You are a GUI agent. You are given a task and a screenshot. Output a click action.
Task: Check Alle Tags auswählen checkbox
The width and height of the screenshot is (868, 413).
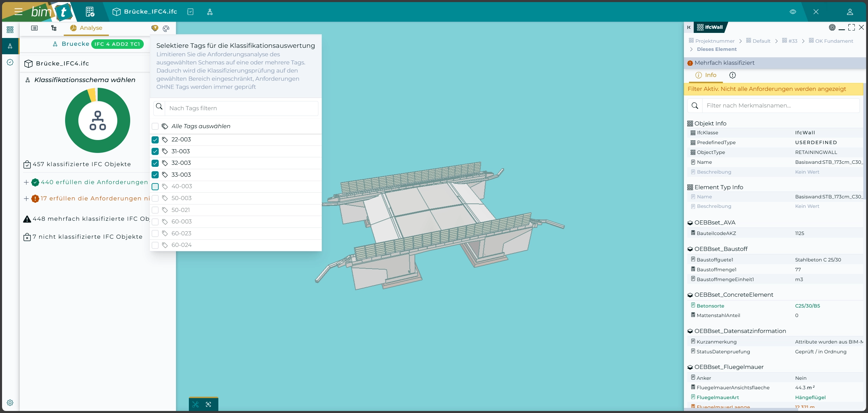(x=155, y=126)
